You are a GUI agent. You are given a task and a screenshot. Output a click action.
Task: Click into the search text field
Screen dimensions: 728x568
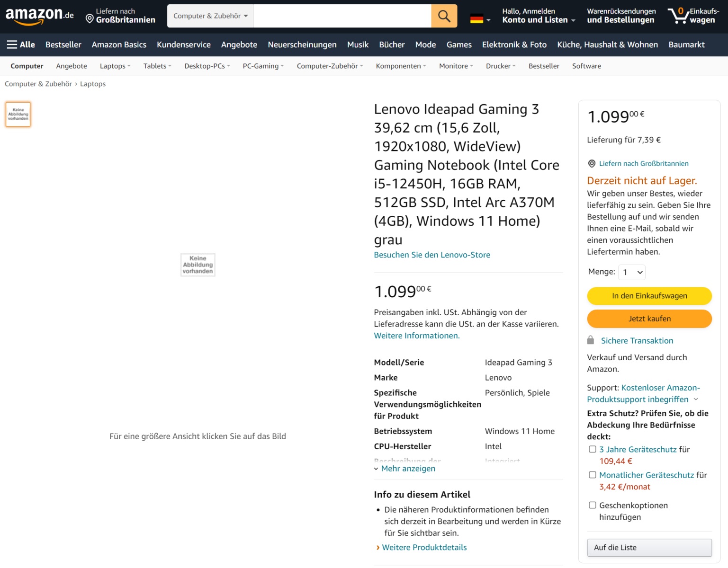342,16
